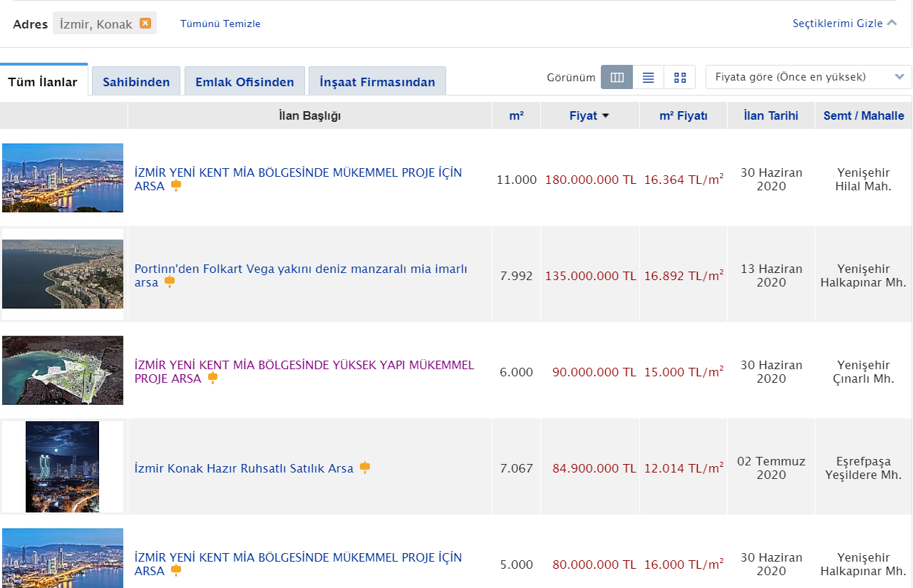The image size is (913, 588).
Task: Click pin icon on Hazır Ruhsatlı Satılık Arsa listing
Action: coord(365,468)
